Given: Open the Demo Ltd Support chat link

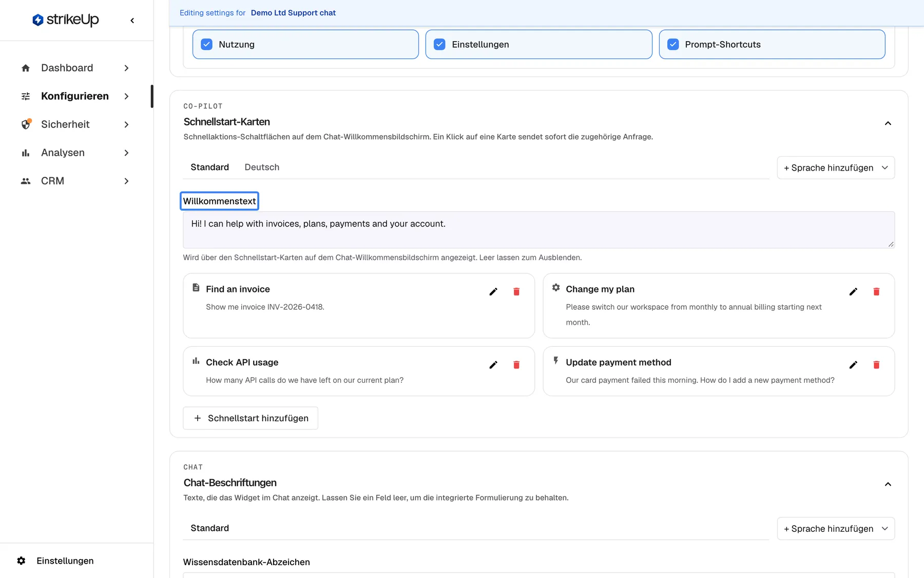Looking at the screenshot, I should 293,13.
